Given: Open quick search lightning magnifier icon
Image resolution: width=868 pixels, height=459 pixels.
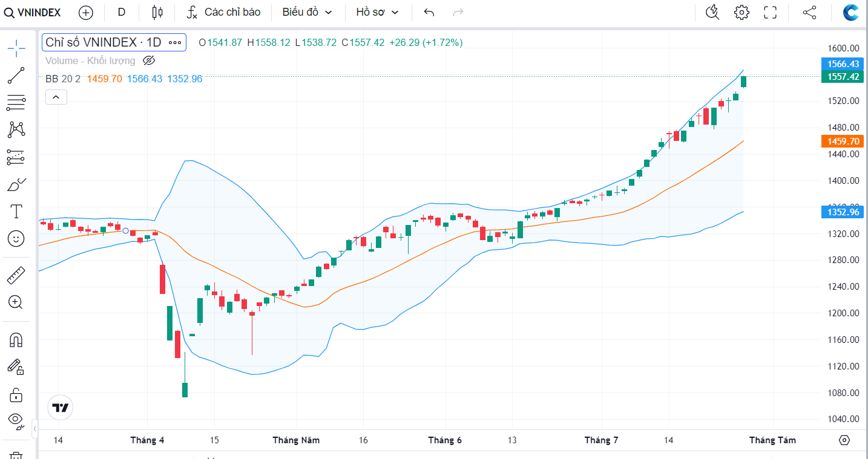Looking at the screenshot, I should click(x=713, y=12).
